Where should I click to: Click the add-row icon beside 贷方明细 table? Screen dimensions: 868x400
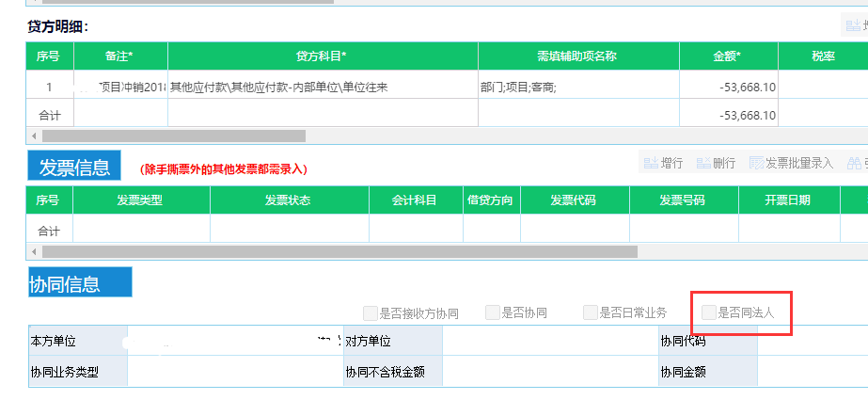[852, 26]
